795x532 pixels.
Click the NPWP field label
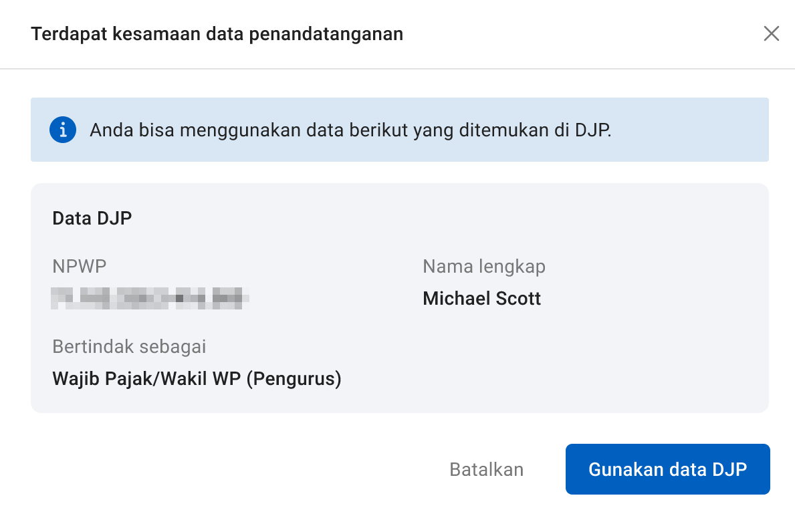(80, 267)
